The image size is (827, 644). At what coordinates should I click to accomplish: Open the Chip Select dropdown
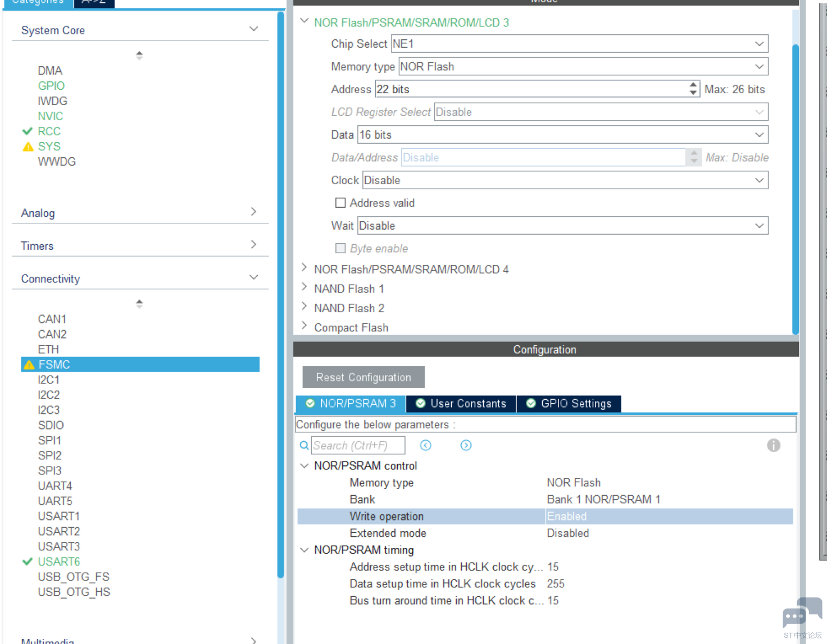click(x=579, y=44)
